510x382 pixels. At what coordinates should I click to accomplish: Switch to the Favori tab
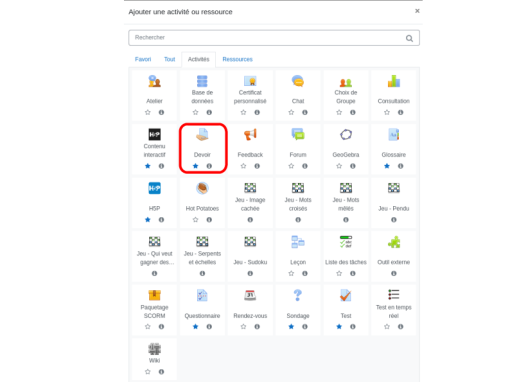pos(143,59)
